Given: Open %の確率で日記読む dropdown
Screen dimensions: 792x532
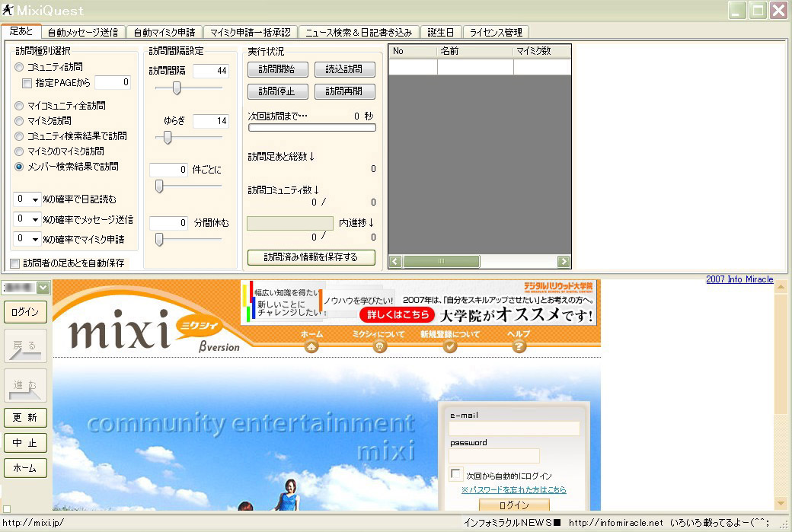Looking at the screenshot, I should click(35, 200).
